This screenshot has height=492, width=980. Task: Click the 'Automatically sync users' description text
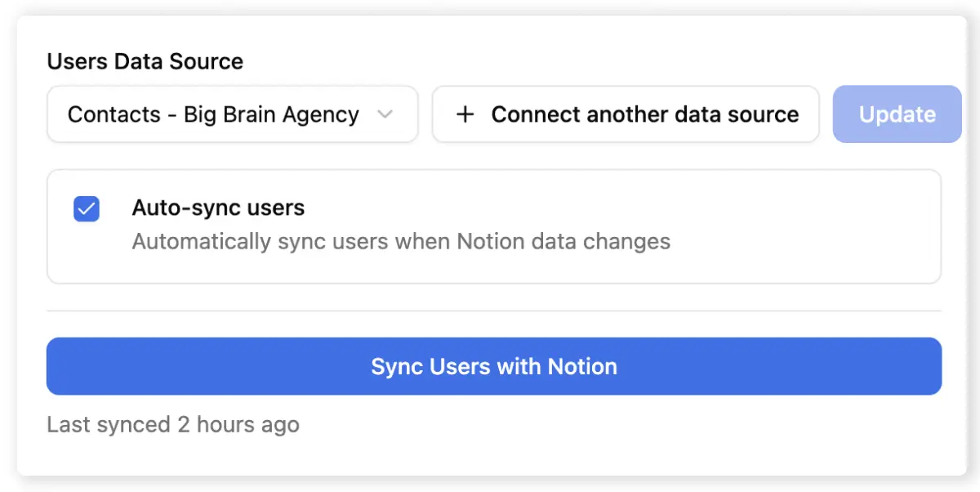pos(400,241)
